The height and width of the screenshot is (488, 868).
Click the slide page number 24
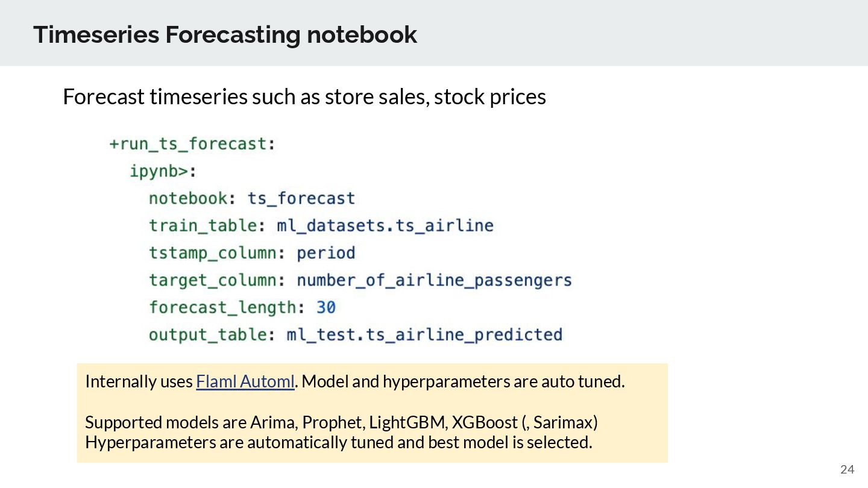pyautogui.click(x=847, y=470)
